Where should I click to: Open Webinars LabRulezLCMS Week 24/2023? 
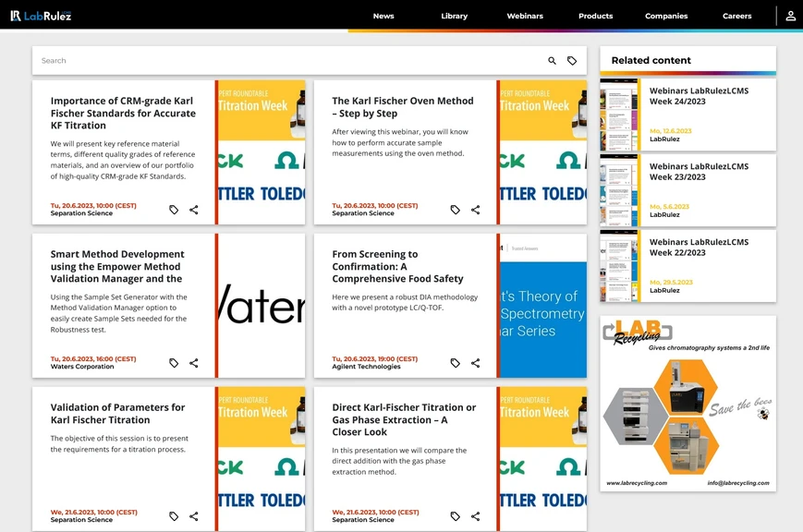click(699, 96)
